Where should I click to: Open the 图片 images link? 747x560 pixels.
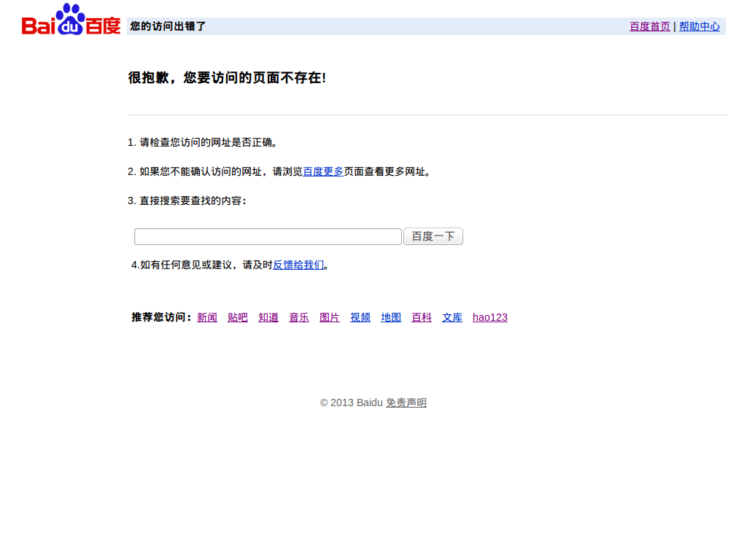tap(329, 317)
